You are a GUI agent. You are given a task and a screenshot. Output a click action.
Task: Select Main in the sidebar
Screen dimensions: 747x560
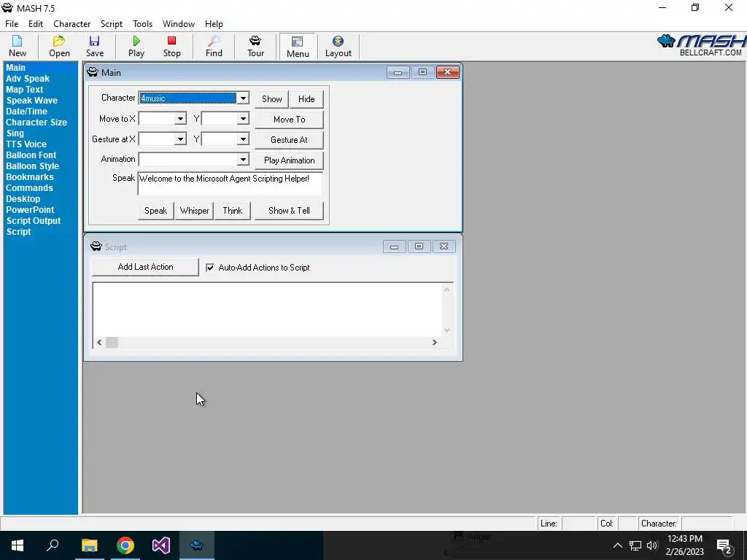pyautogui.click(x=16, y=68)
